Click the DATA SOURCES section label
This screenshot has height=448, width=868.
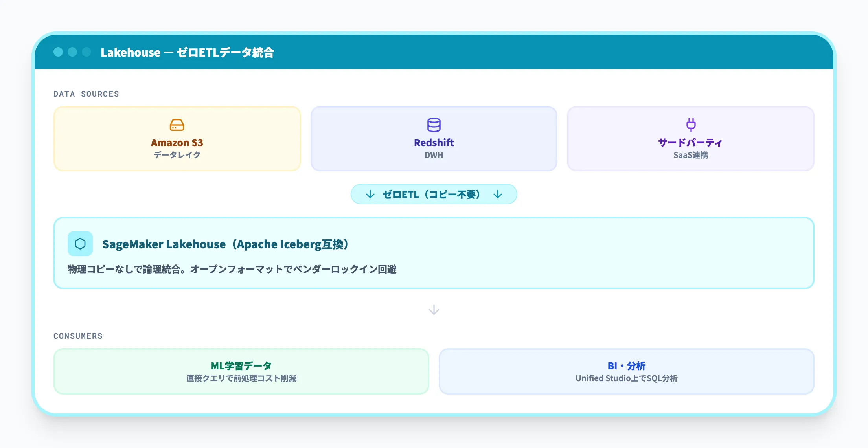click(x=86, y=94)
